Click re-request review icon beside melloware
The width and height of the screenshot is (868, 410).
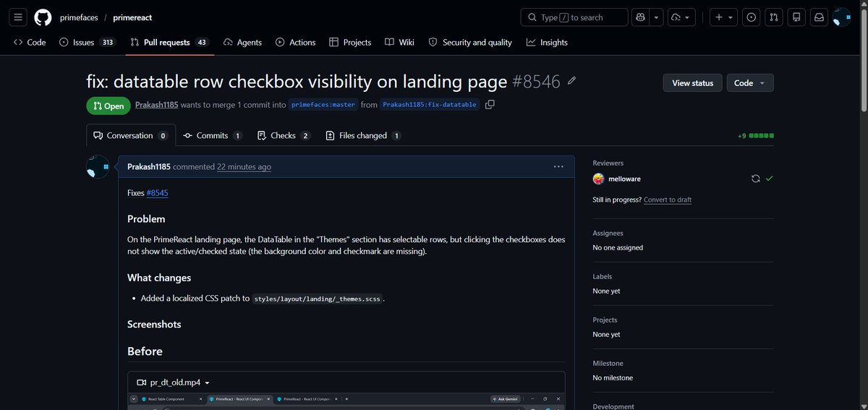click(755, 179)
